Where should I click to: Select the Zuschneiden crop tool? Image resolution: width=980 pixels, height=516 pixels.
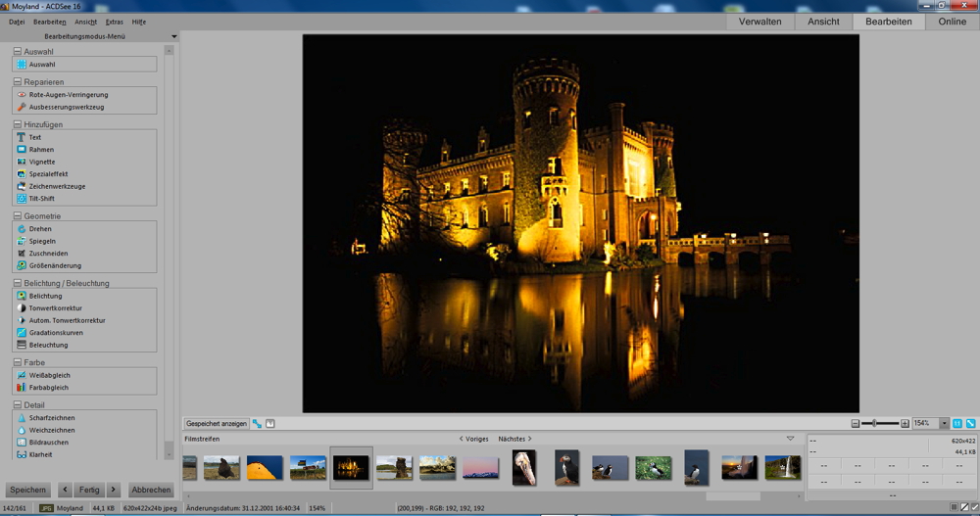click(48, 254)
